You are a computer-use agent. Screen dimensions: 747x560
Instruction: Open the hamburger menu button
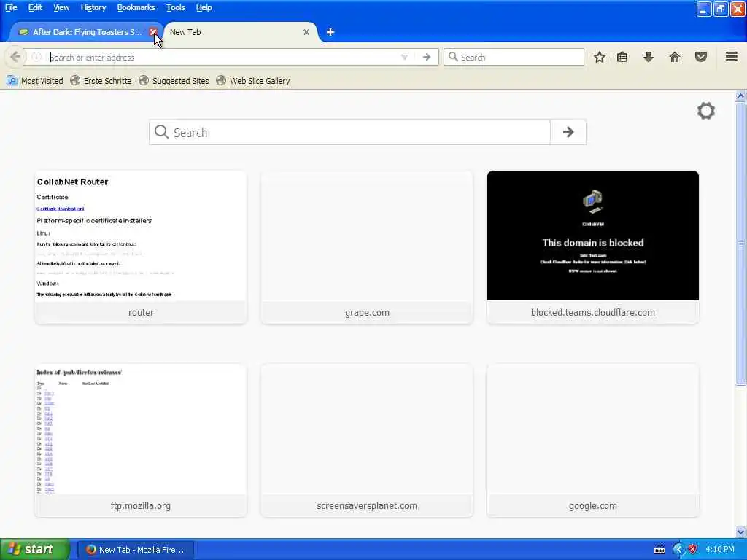point(732,57)
